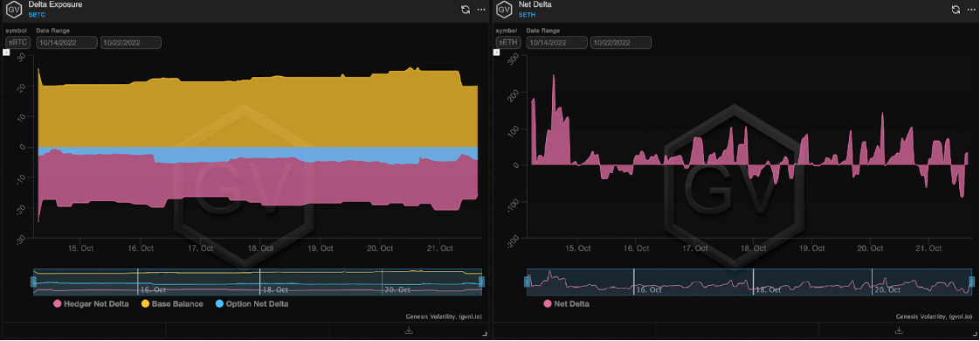Click the 20. Oct axis label in sBTC chart

(x=379, y=248)
